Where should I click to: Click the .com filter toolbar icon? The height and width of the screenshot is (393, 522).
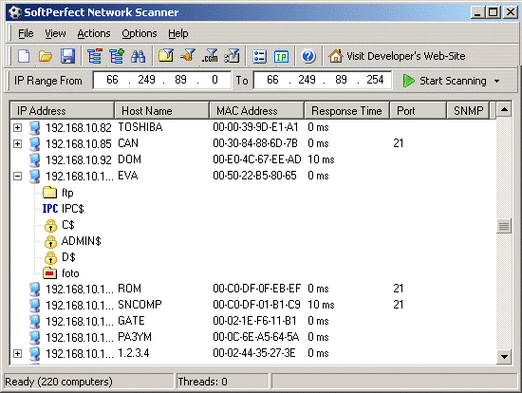point(210,56)
